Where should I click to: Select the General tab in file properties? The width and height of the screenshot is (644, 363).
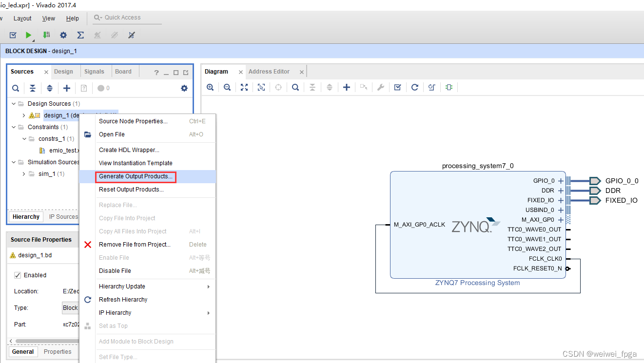(23, 352)
